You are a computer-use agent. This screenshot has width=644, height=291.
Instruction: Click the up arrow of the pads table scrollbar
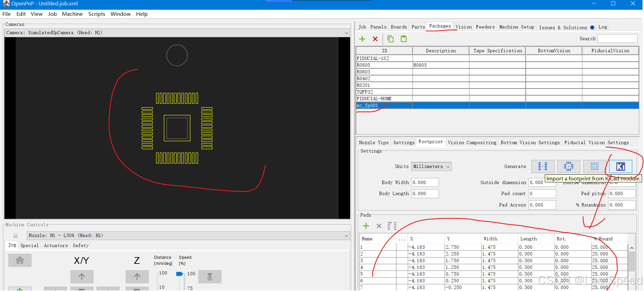[x=632, y=248]
